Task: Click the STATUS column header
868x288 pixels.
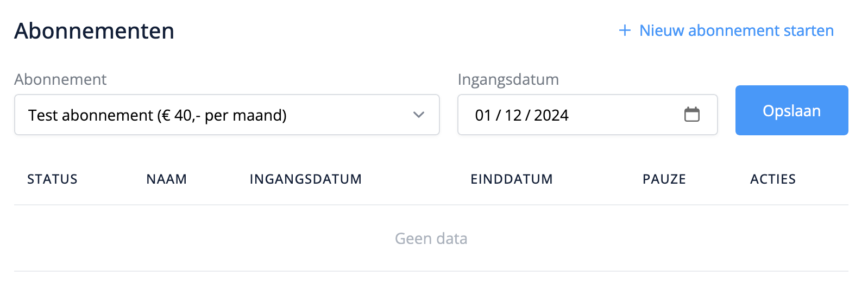Action: [x=52, y=179]
